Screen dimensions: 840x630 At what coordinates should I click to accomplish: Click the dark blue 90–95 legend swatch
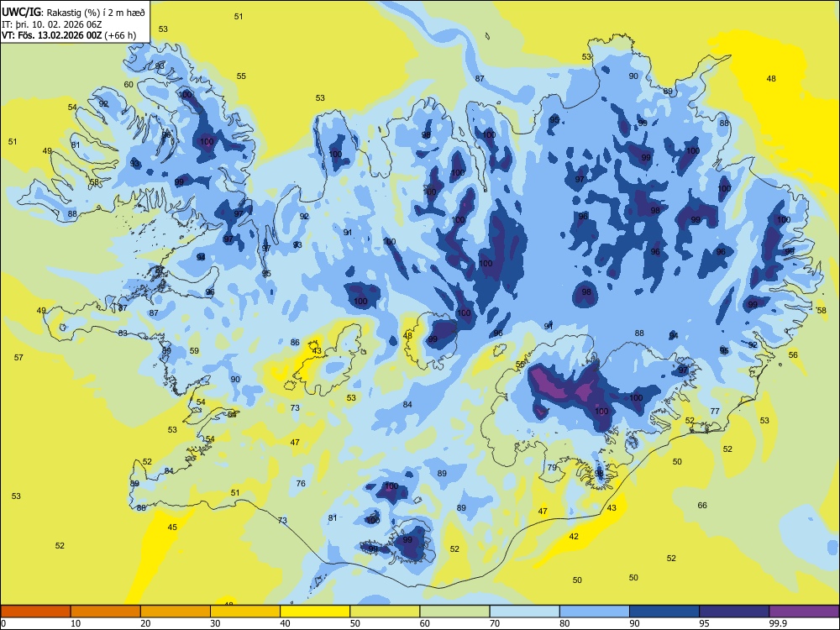pyautogui.click(x=664, y=612)
